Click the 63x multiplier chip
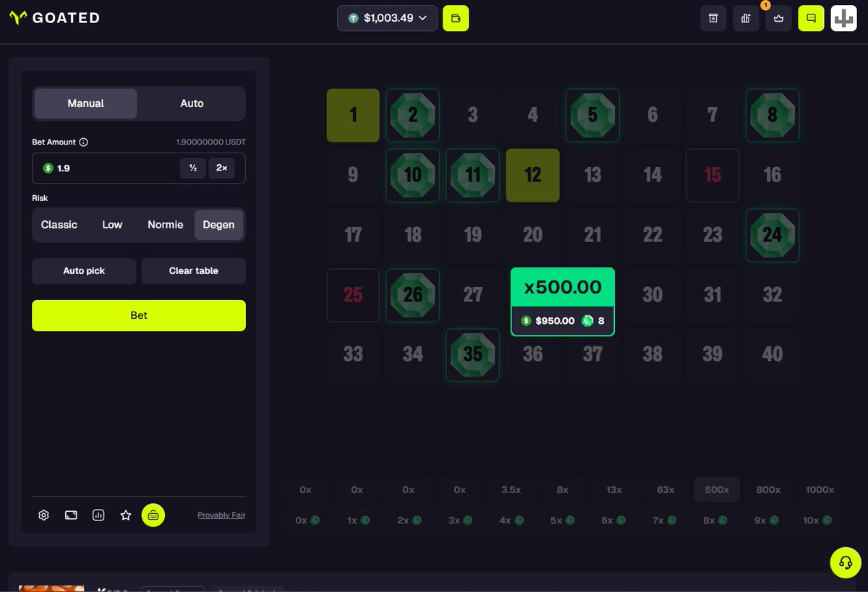Screen dimensions: 868x592 pos(665,490)
